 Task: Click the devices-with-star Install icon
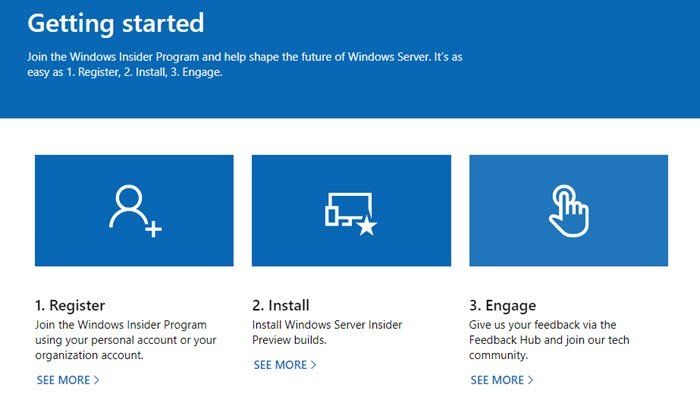coord(351,214)
